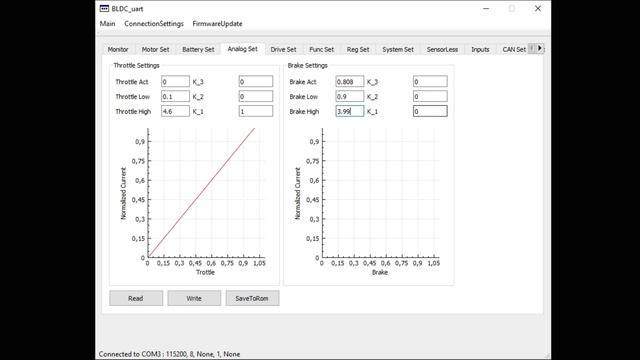640x360 pixels.
Task: Focus the Throttle High input field
Action: point(175,111)
